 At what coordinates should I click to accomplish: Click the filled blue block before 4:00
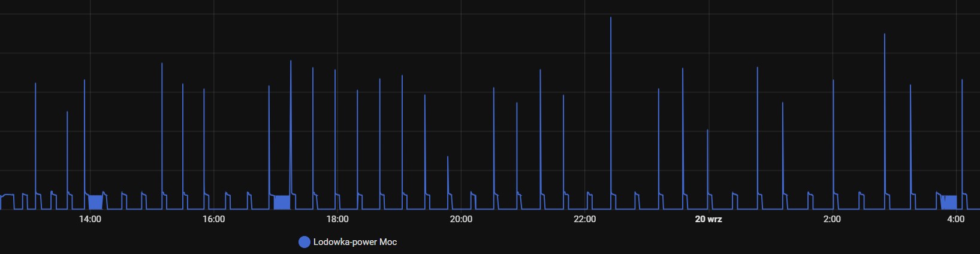click(x=949, y=202)
